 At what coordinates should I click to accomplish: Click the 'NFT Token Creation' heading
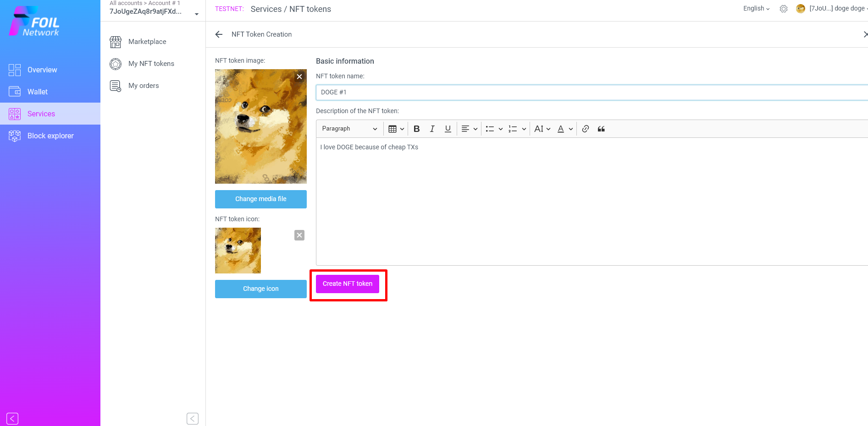pyautogui.click(x=261, y=34)
